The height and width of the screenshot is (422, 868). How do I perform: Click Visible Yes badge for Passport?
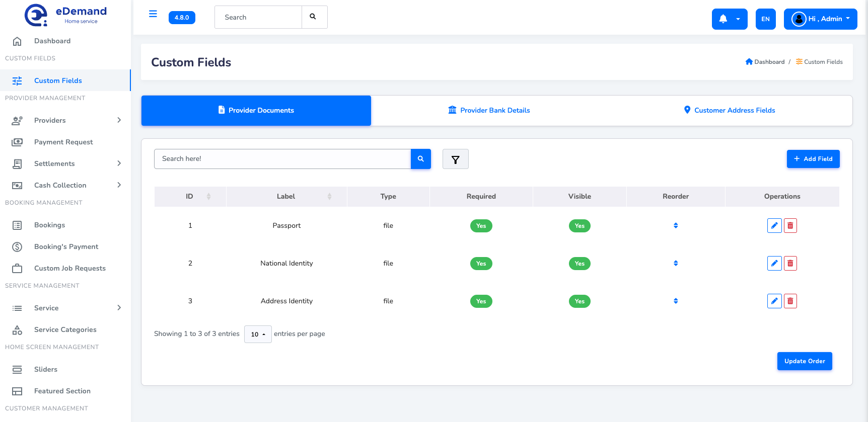580,226
